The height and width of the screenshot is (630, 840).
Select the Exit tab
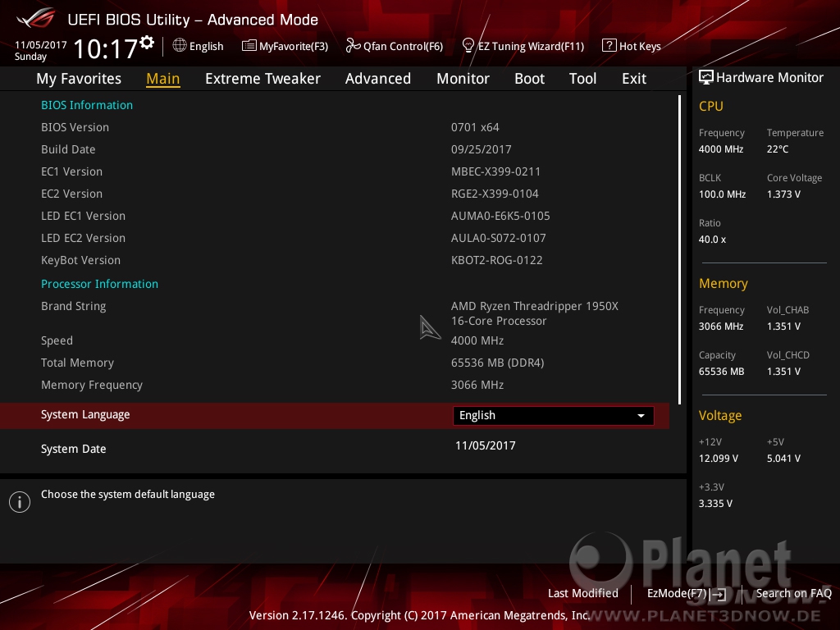(634, 79)
